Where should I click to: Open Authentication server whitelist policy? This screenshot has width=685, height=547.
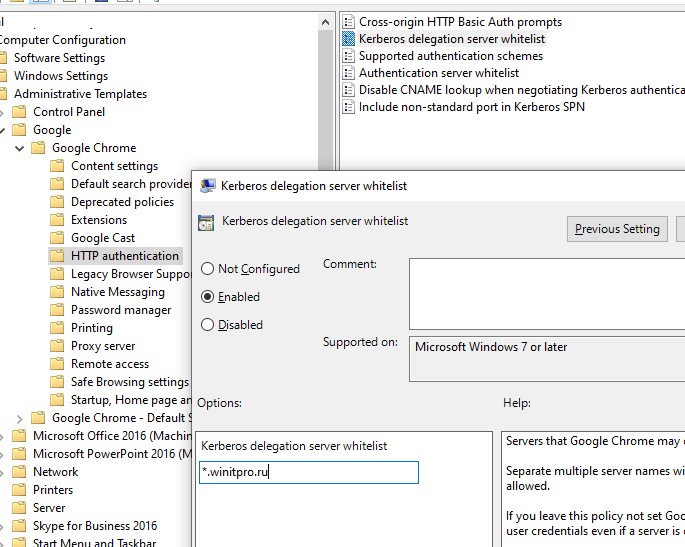(x=439, y=73)
